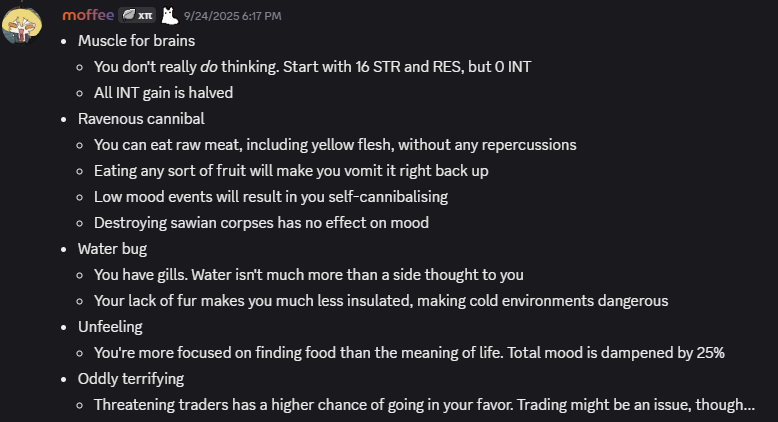
Task: Click the "Unfeeling" heading text
Action: pos(110,326)
